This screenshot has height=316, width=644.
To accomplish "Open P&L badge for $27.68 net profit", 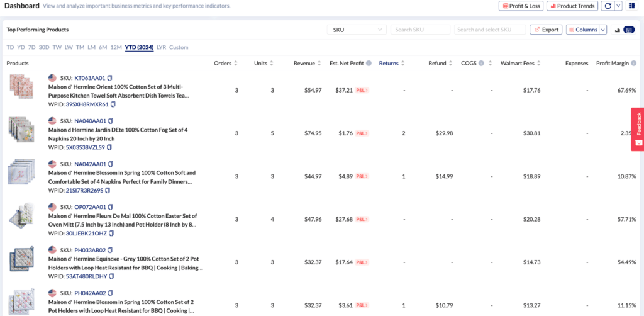I will coord(362,220).
